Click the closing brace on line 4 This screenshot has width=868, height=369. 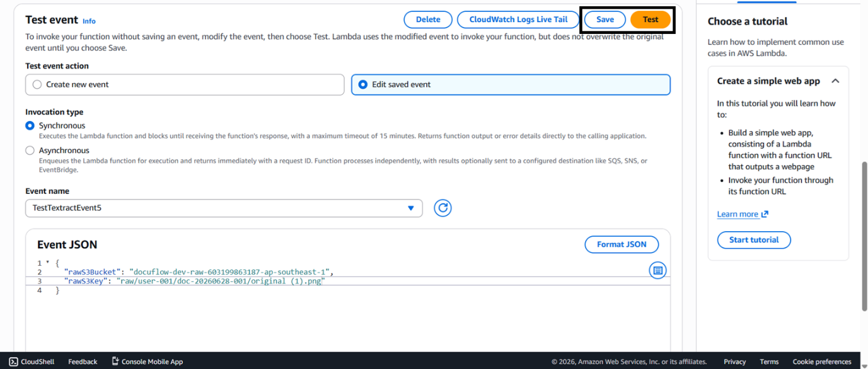pos(57,290)
